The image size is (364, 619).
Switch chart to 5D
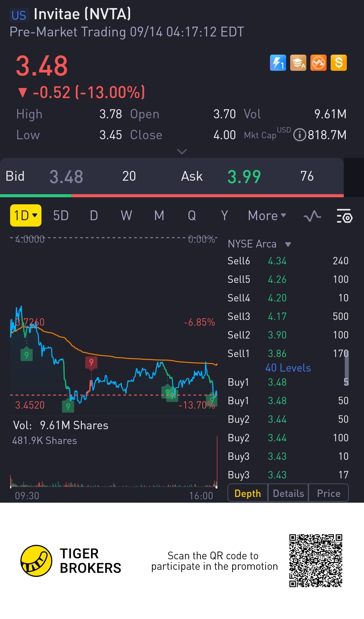(x=61, y=215)
